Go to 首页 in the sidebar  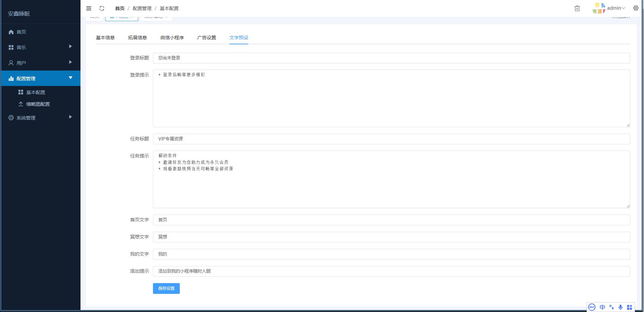pyautogui.click(x=21, y=32)
